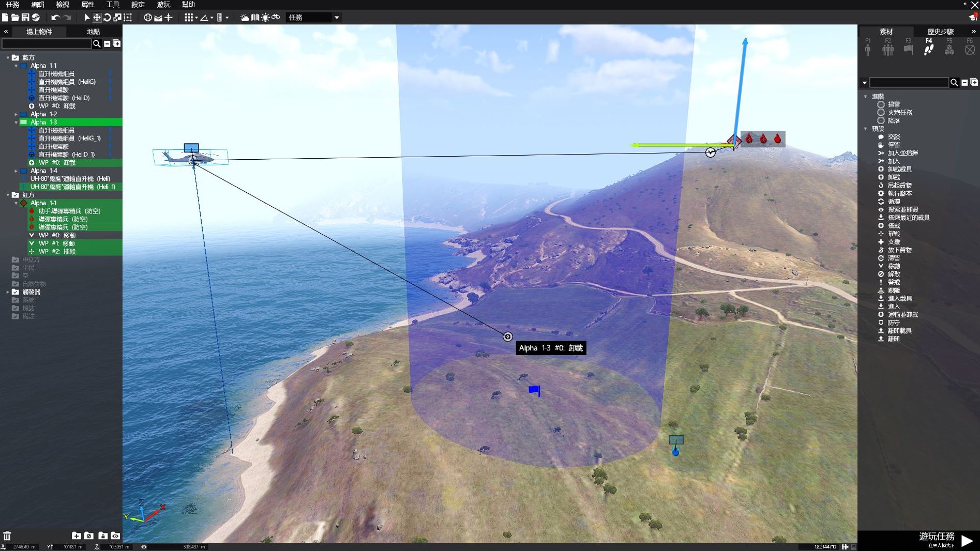980x551 pixels.
Task: Select F4 waypoints mode
Action: 929,47
